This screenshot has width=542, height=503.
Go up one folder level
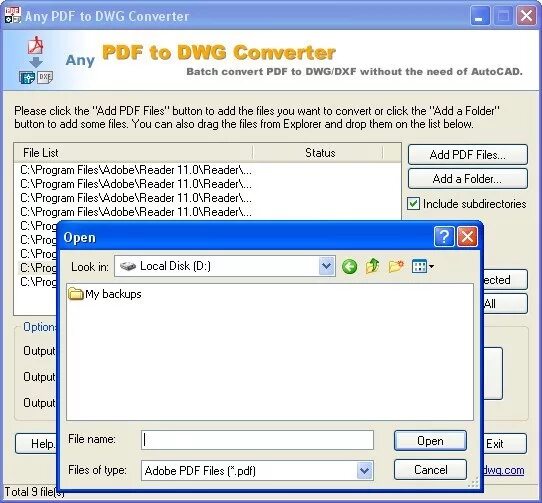(372, 267)
